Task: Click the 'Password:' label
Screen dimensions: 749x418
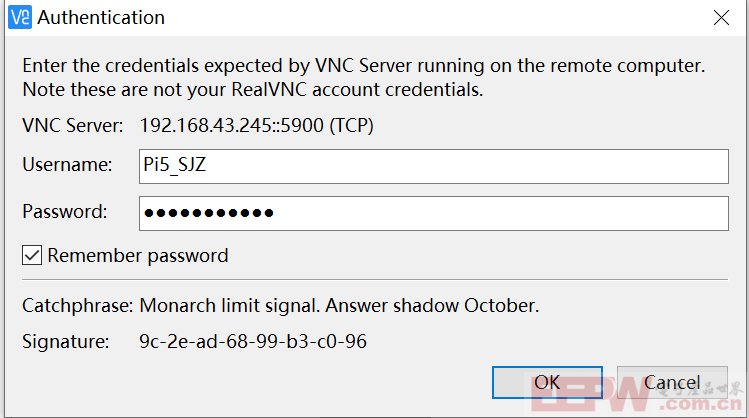Action: click(65, 211)
